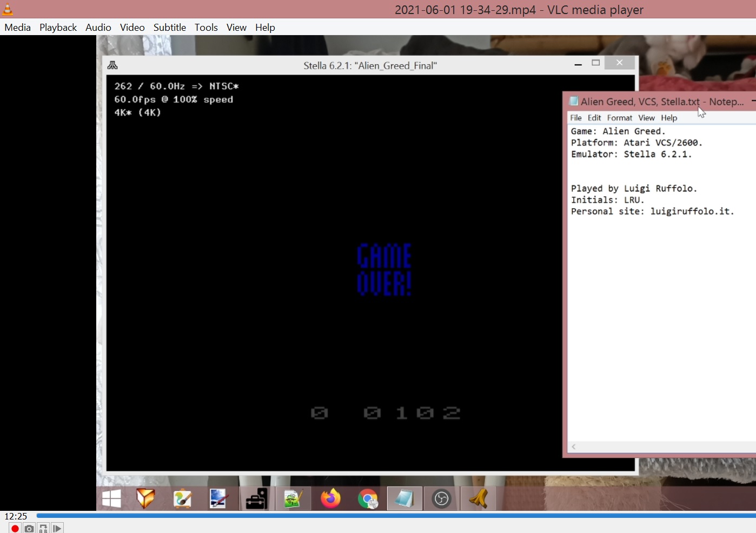The height and width of the screenshot is (533, 756).
Task: Click the red Record button in VLC
Action: point(15,528)
